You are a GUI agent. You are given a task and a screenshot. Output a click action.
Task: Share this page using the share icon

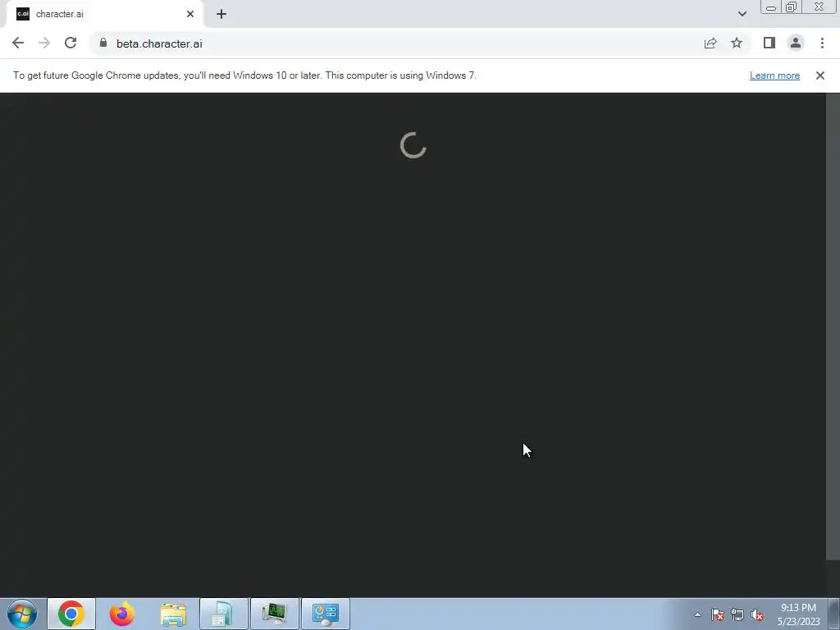coord(710,43)
